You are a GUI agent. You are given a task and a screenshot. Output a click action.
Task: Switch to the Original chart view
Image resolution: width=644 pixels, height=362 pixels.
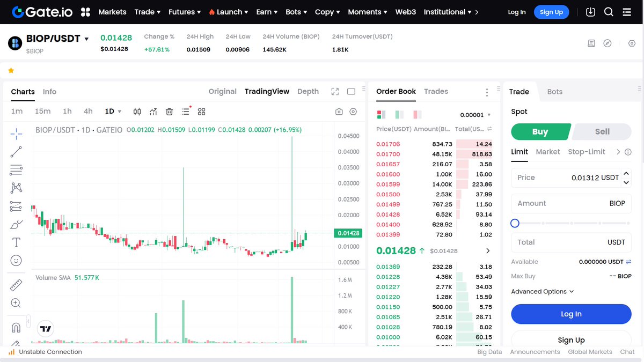coord(223,92)
